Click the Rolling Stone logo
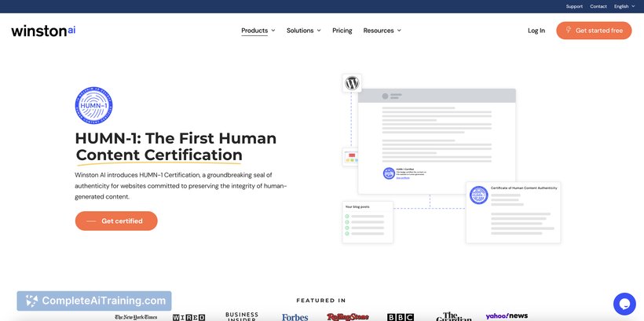Screen dimensions: 644x321 click(347, 317)
